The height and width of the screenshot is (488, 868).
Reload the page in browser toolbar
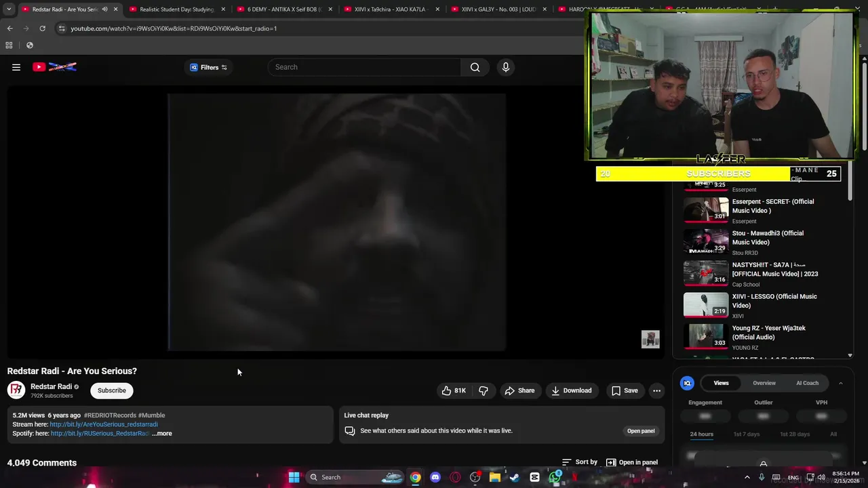[42, 28]
